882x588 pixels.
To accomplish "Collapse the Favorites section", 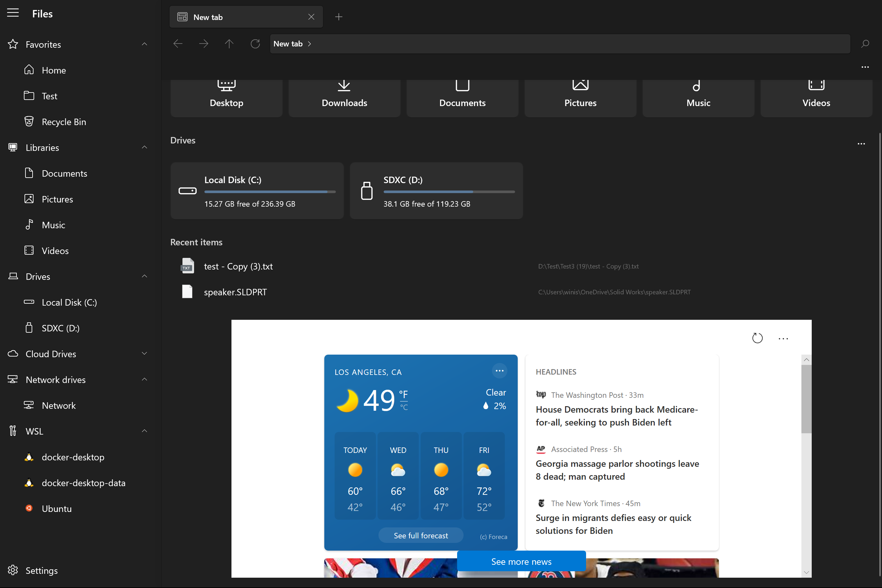I will (144, 44).
